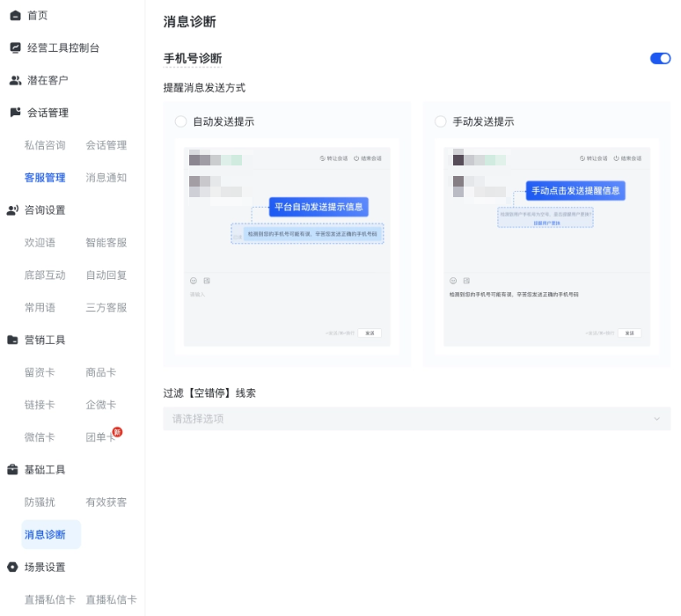
Task: Click the 营销工具 folder icon
Action: point(13,340)
